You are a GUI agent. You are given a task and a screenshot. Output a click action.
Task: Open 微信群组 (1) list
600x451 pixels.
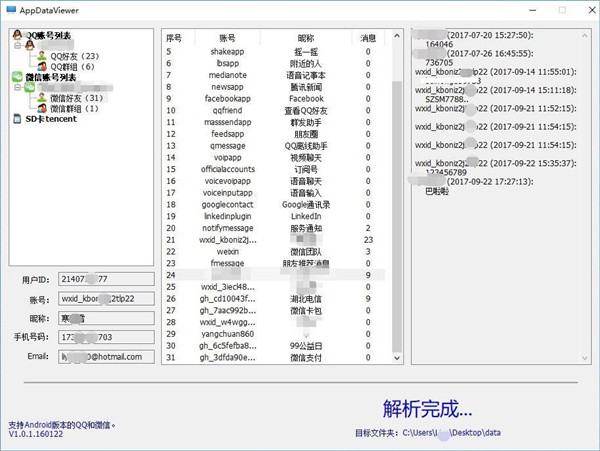coord(75,109)
